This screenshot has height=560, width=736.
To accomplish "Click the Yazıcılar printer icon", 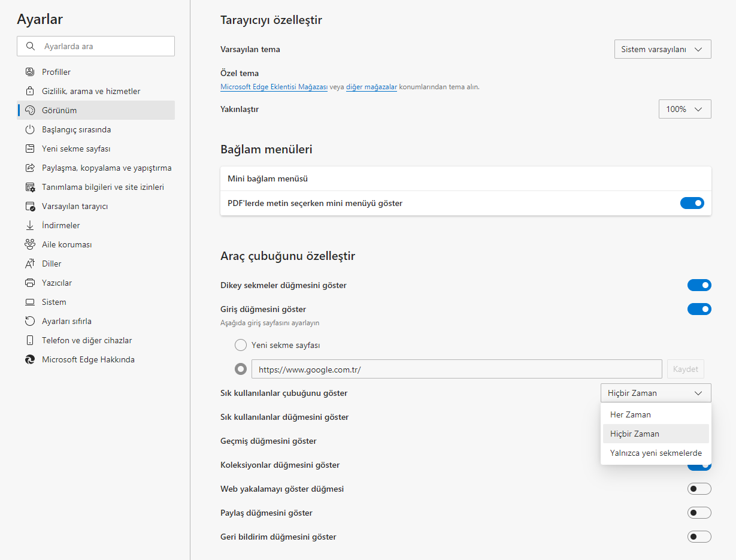I will pyautogui.click(x=30, y=283).
